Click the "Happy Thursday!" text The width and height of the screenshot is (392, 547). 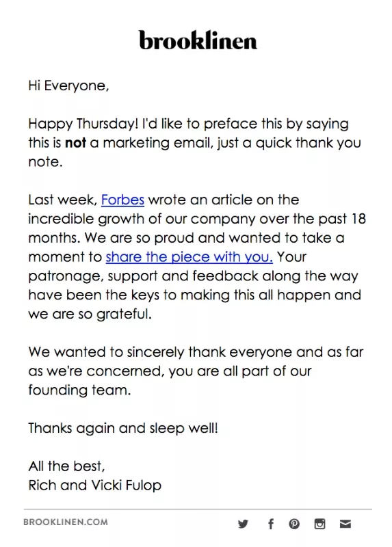click(83, 124)
